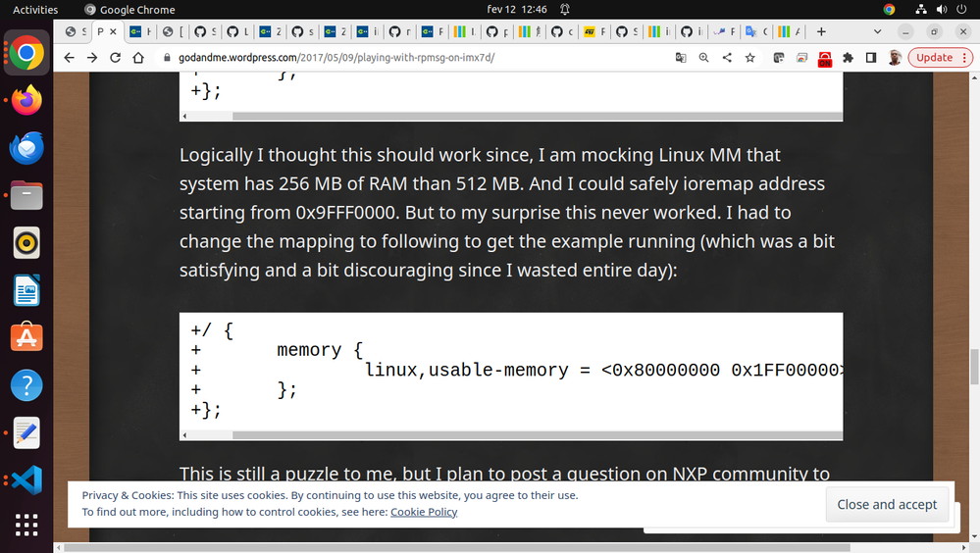The height and width of the screenshot is (553, 980).
Task: Open Activities overview
Action: pyautogui.click(x=35, y=10)
